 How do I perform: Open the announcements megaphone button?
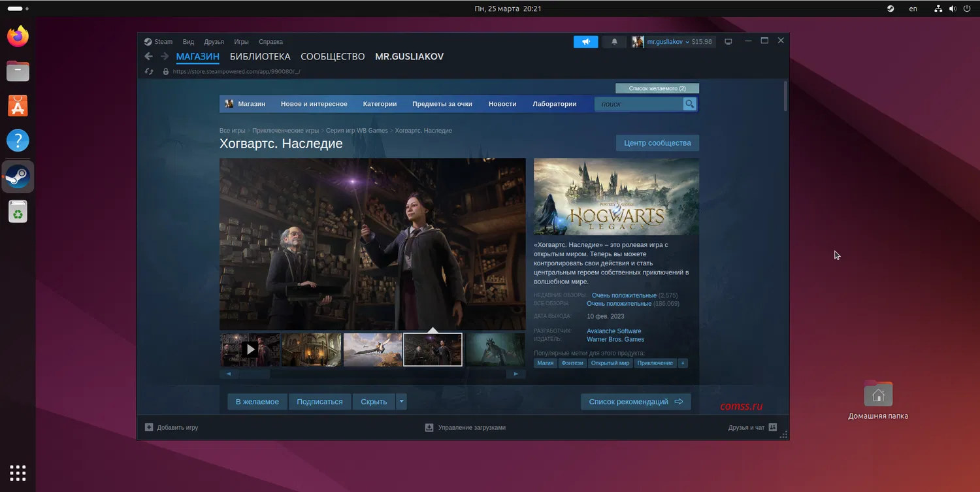[x=586, y=42]
